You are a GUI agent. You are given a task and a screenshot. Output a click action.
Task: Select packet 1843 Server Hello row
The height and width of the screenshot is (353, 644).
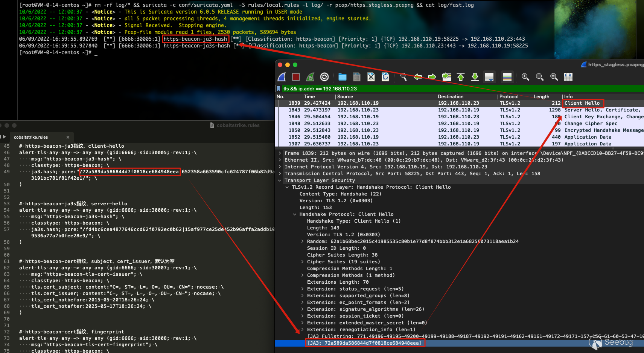point(460,110)
